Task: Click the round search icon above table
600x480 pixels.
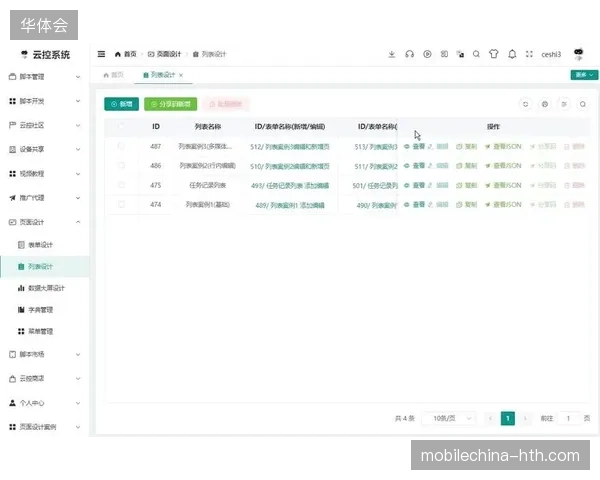Action: click(582, 104)
